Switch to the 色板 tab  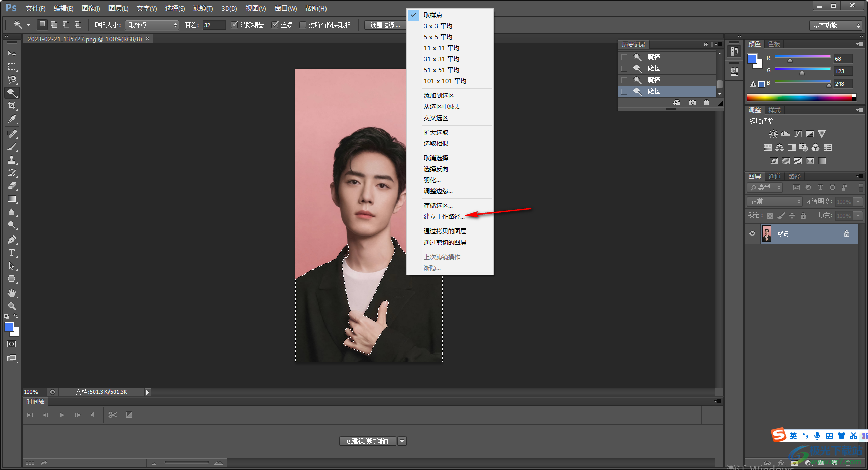774,44
